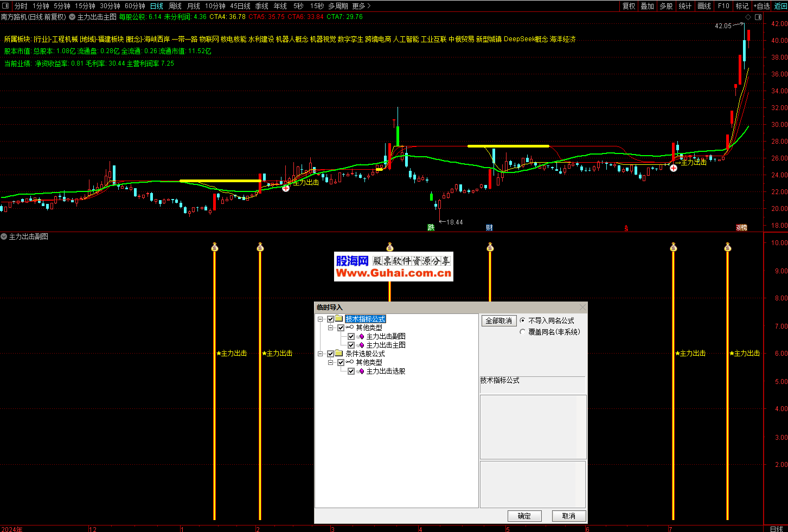
Task: Collapse the 技术指标公式 tree node
Action: 321,319
